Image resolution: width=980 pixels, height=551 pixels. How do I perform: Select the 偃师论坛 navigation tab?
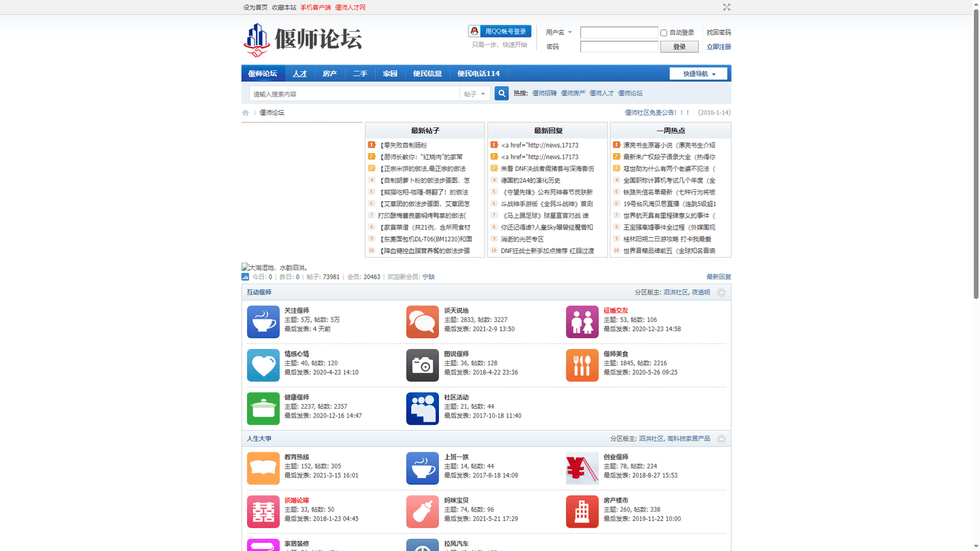(263, 73)
